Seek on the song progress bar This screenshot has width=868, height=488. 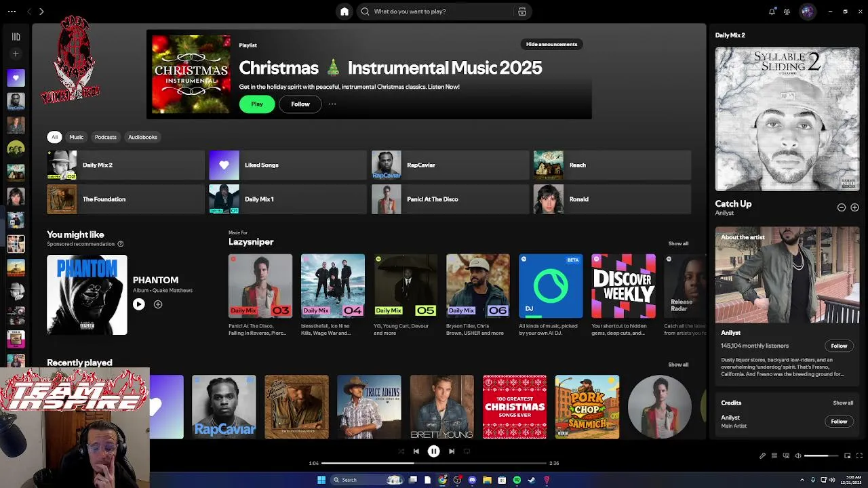(x=434, y=464)
